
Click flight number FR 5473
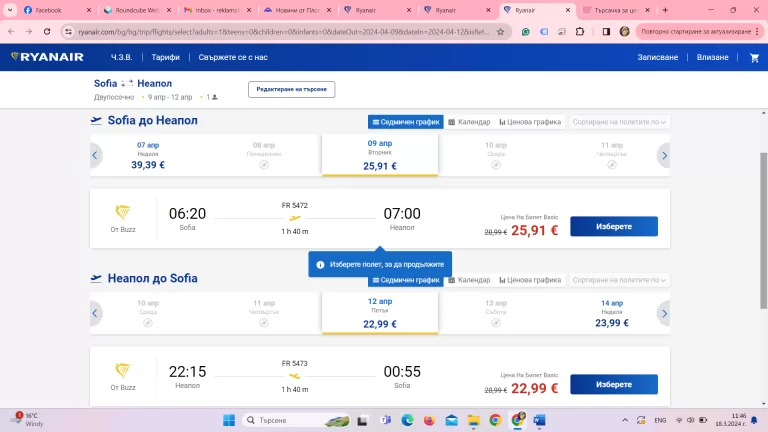click(295, 363)
